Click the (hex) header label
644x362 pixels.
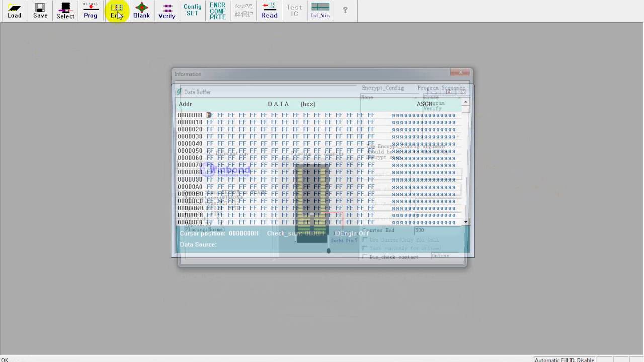click(x=308, y=104)
